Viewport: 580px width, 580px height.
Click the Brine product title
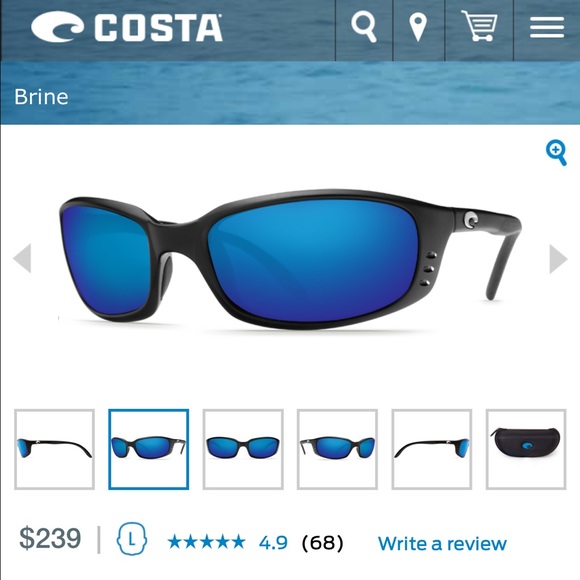point(41,97)
